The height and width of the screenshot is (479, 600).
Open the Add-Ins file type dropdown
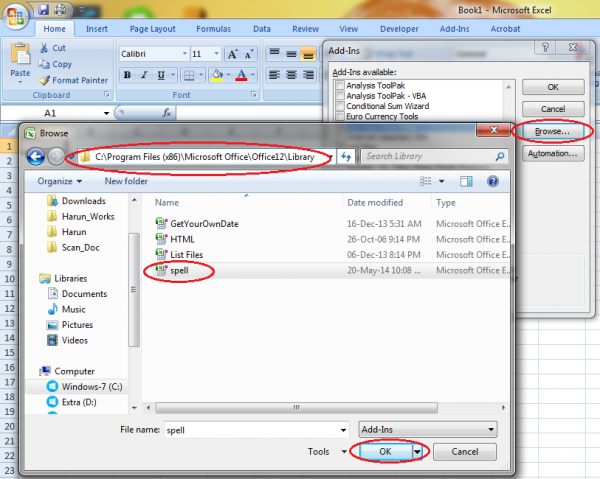pyautogui.click(x=428, y=430)
